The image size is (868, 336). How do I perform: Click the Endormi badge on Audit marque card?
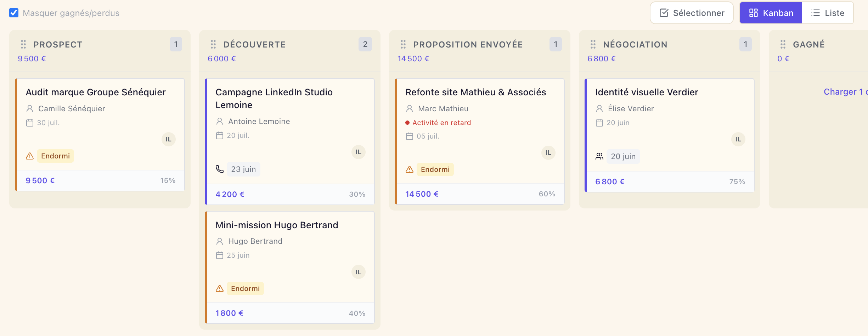pos(56,156)
